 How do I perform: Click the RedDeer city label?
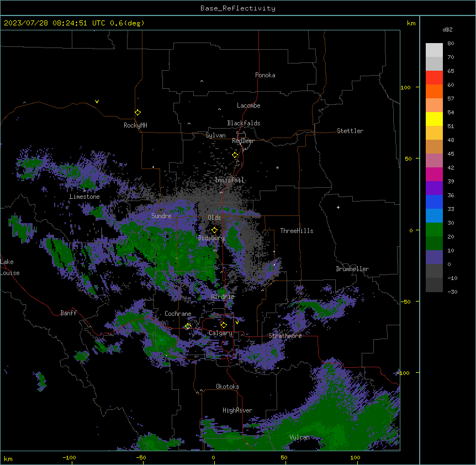pyautogui.click(x=243, y=141)
